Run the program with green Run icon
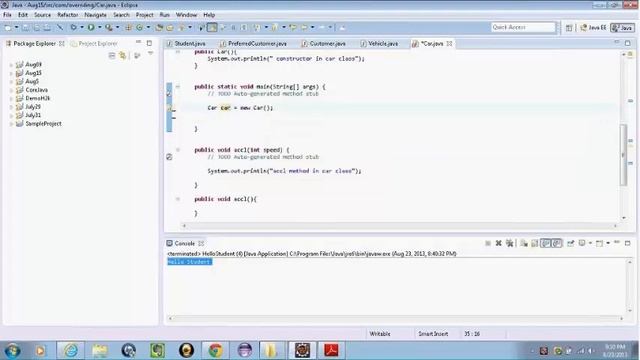Image resolution: width=640 pixels, height=360 pixels. coord(91,27)
